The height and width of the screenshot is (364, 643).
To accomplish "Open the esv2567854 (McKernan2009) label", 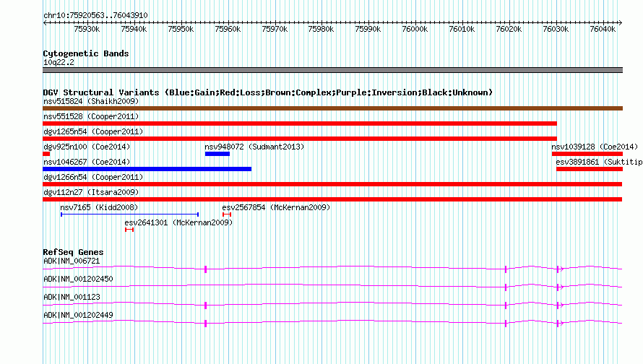I will click(276, 207).
